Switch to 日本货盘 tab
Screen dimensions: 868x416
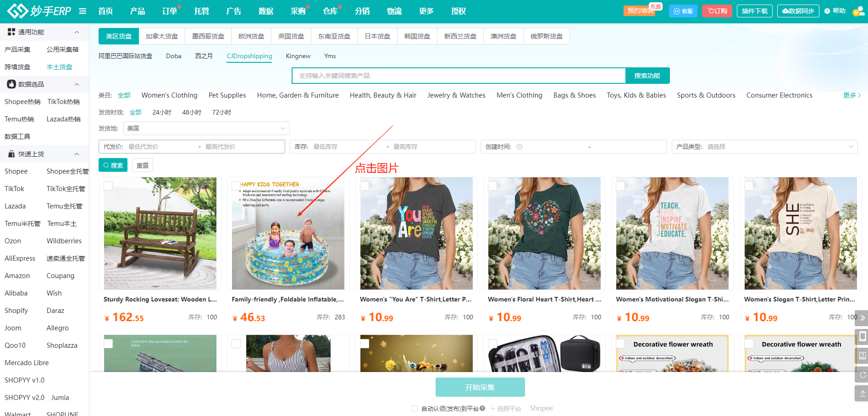[x=377, y=36]
